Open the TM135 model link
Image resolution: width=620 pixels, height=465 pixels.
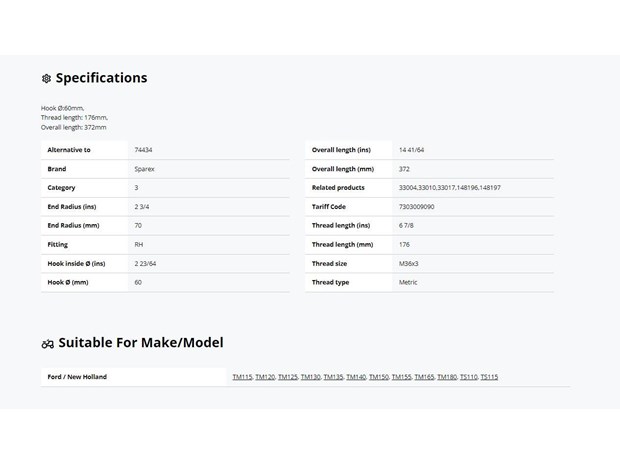[x=333, y=377]
